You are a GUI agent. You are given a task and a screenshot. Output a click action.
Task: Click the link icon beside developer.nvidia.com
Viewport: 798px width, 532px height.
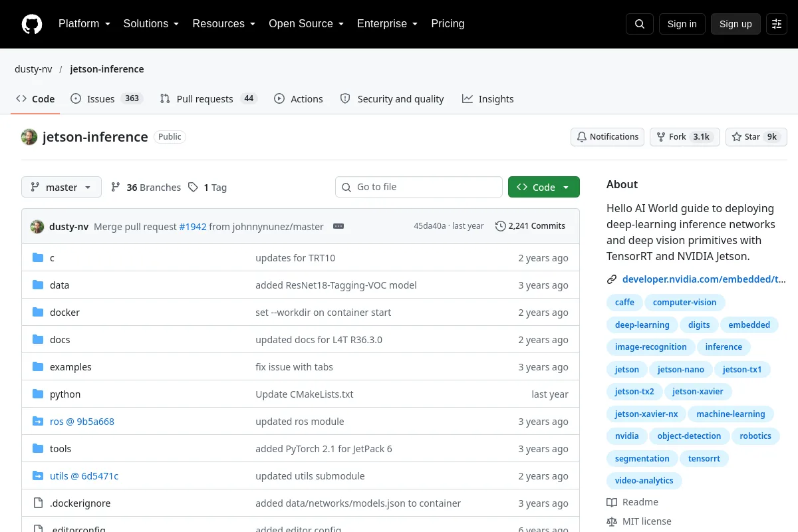(612, 280)
